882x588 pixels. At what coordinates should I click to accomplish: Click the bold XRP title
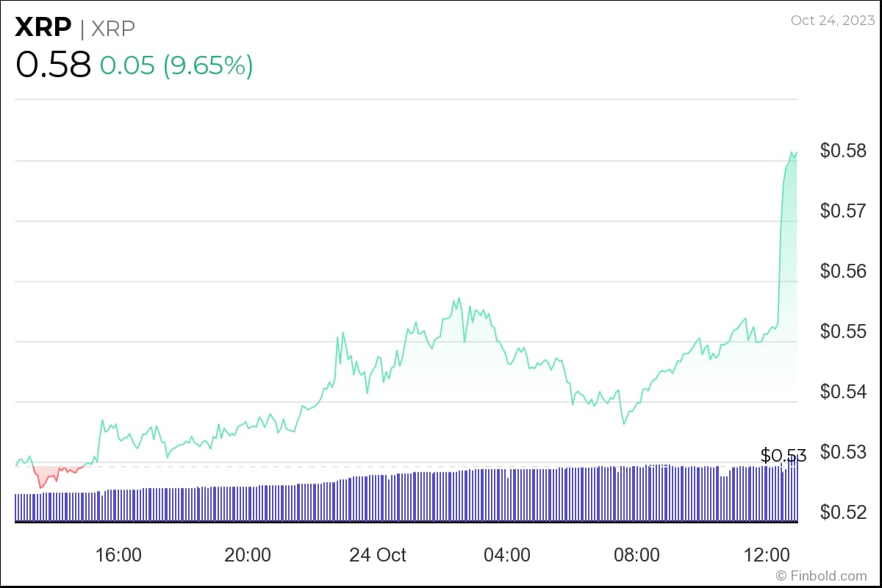click(43, 28)
